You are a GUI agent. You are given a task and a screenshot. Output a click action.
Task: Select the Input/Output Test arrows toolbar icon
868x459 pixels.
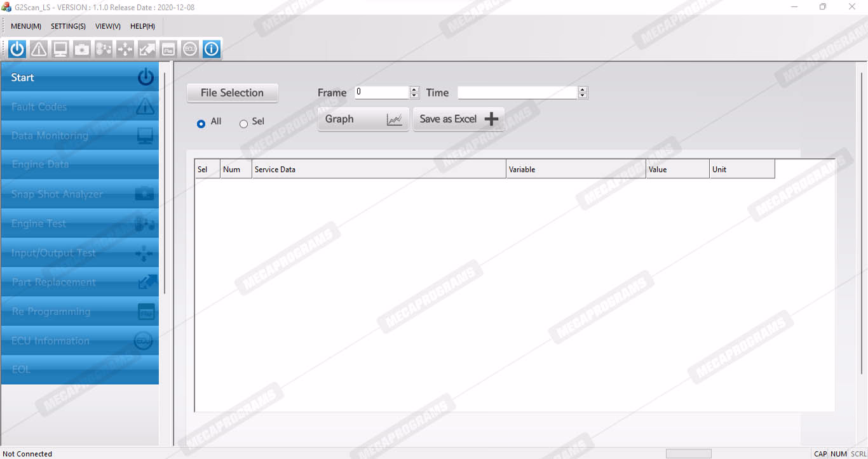(x=125, y=49)
